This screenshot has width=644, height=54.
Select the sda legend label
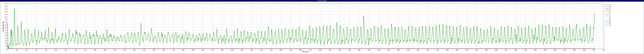610,19
